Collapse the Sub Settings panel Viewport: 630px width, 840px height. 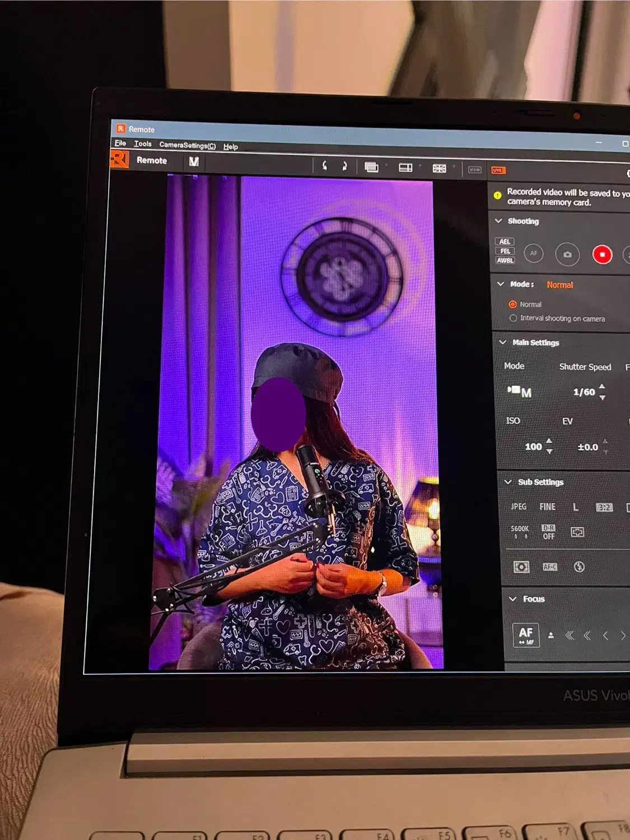click(508, 482)
